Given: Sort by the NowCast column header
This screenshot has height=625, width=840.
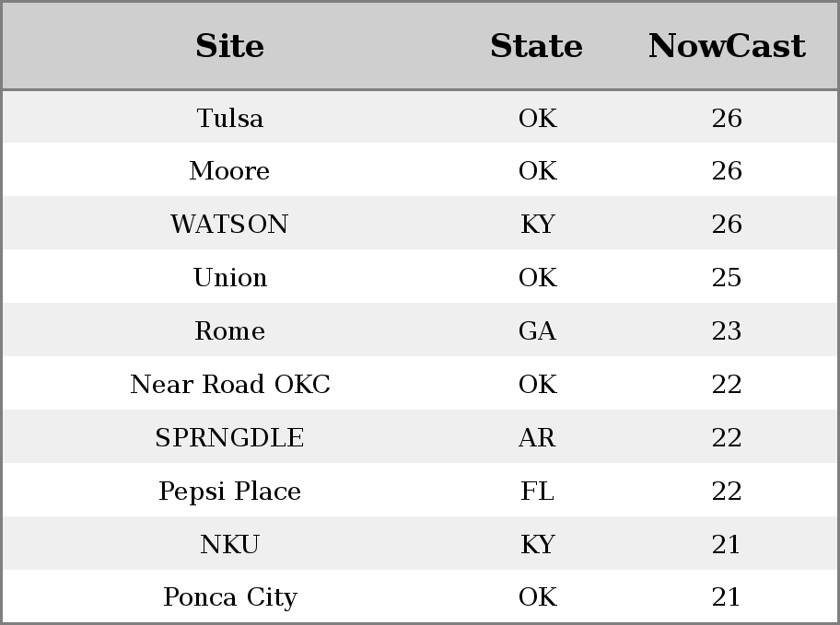Looking at the screenshot, I should point(727,46).
